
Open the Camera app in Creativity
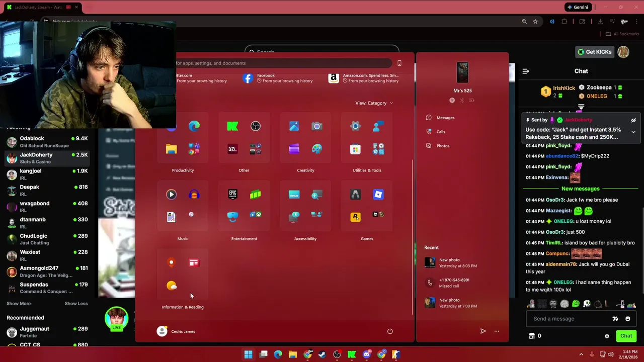coord(317,126)
